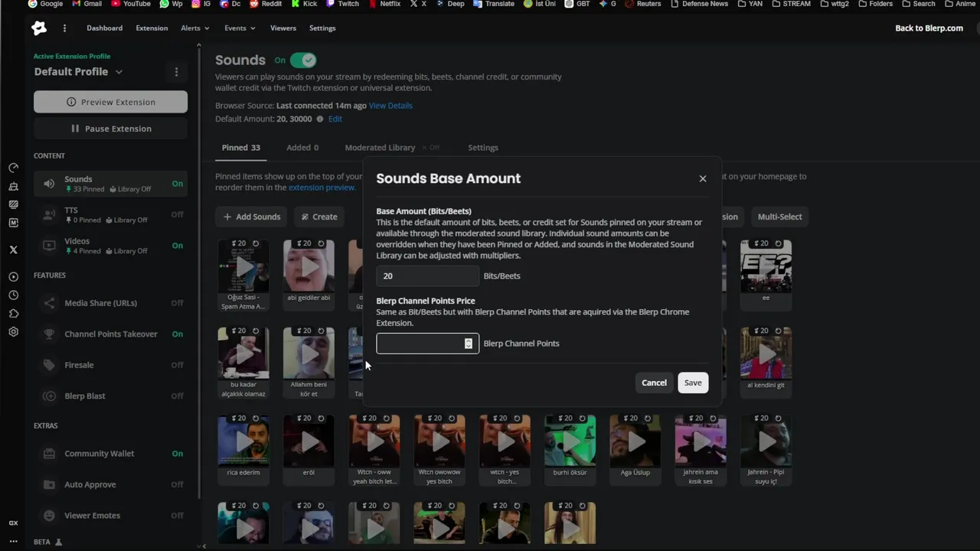Click the Preview Extension button
The image size is (980, 551).
coord(110,102)
